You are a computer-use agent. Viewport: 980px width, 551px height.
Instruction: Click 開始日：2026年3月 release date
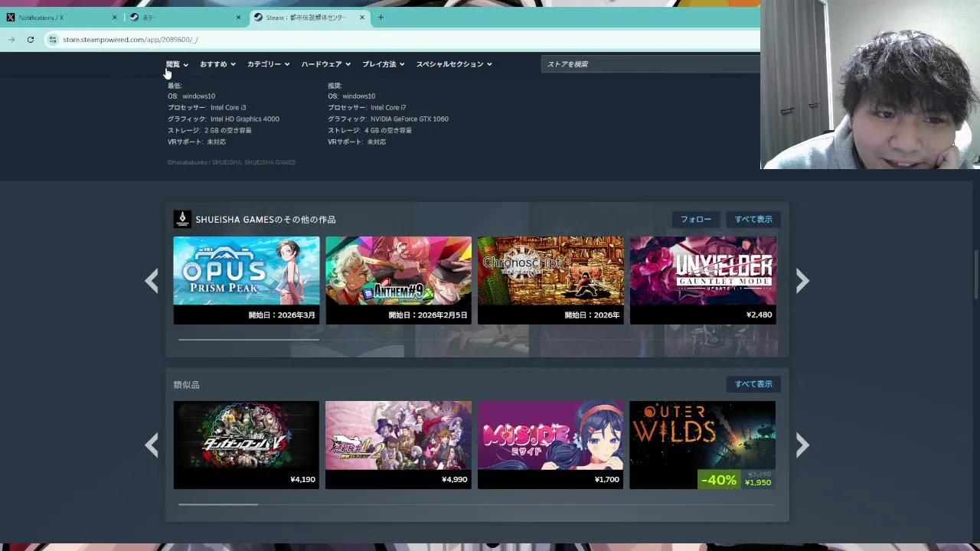coord(282,315)
